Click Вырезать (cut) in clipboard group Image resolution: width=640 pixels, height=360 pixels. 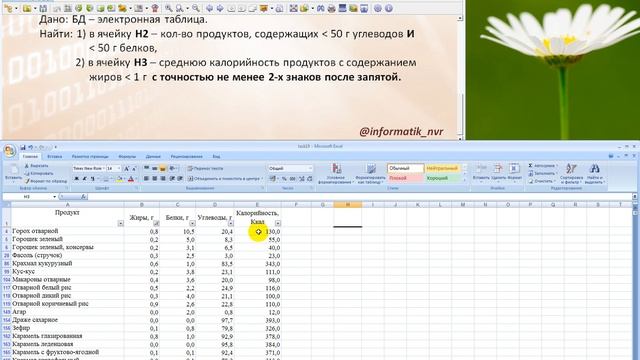click(36, 166)
